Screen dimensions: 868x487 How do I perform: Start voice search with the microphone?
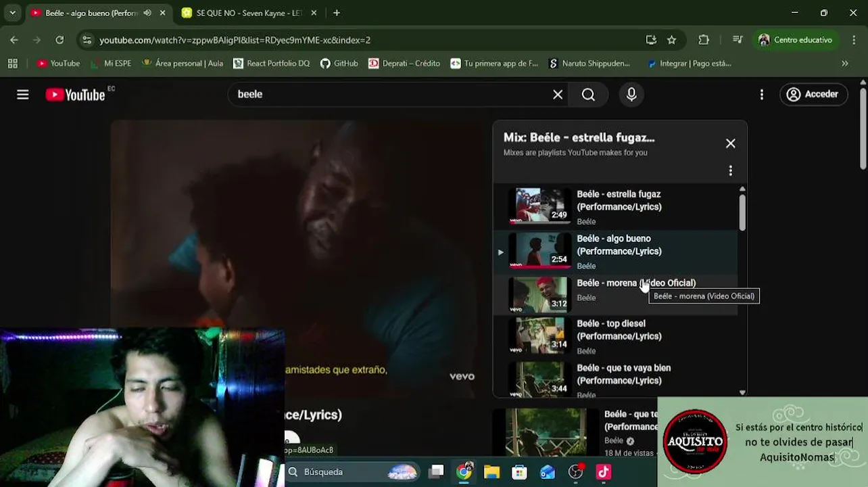click(631, 95)
